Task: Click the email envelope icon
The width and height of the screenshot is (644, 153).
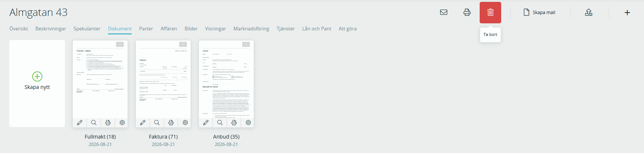Action: point(443,12)
